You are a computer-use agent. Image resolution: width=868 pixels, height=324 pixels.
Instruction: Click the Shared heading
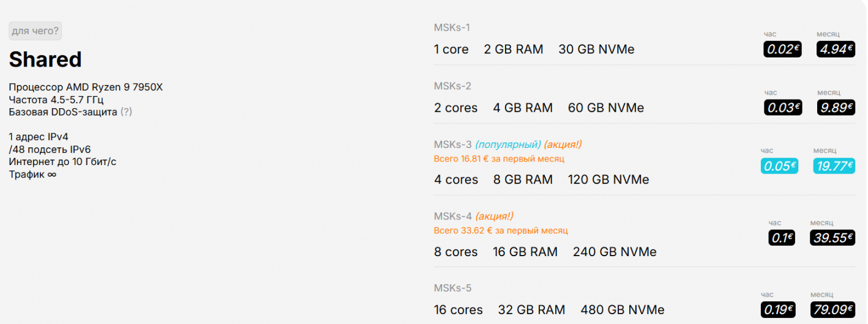pyautogui.click(x=45, y=59)
